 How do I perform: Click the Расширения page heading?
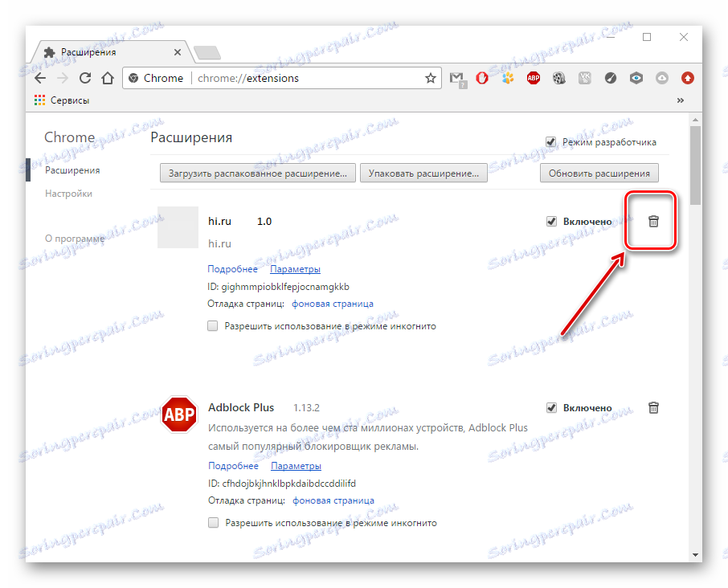191,137
